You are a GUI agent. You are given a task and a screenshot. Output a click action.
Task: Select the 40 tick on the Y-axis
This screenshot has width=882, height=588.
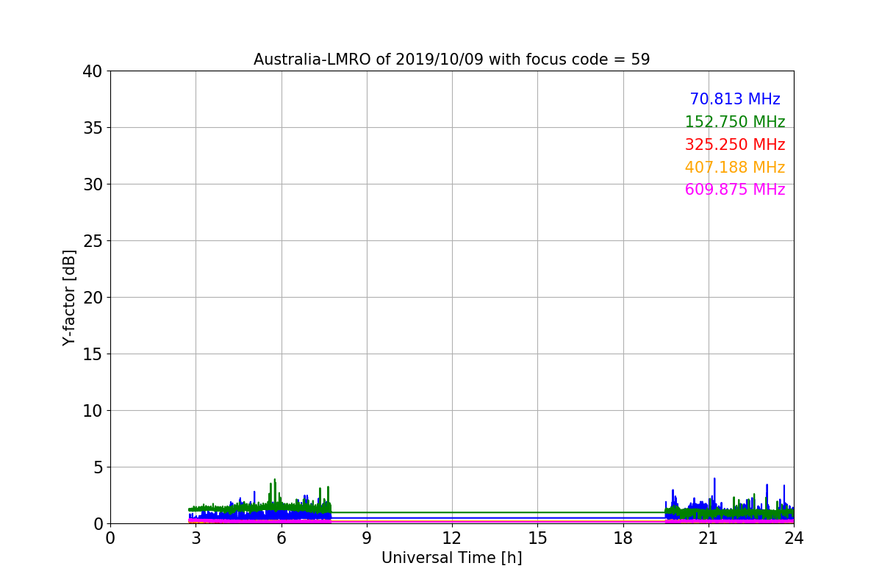(92, 71)
